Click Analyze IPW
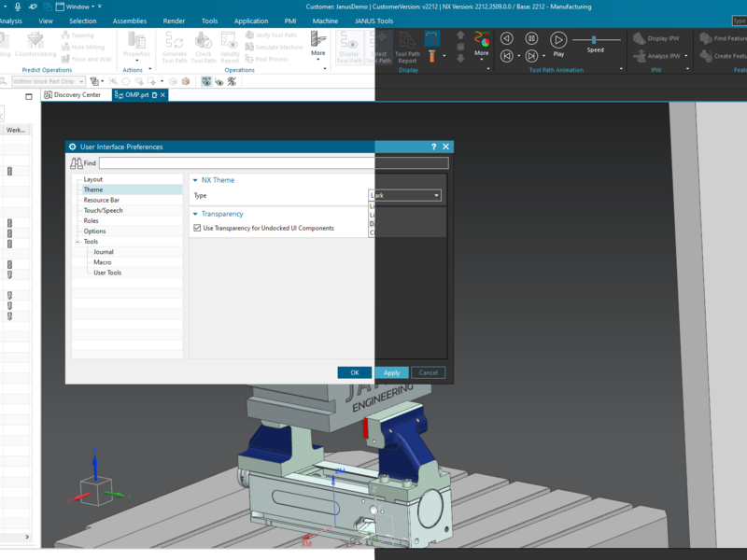 [x=656, y=56]
